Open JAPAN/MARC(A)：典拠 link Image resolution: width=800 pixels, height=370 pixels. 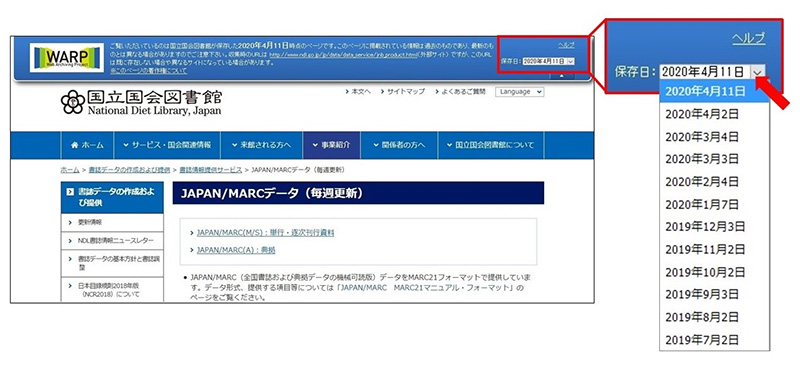click(x=236, y=250)
